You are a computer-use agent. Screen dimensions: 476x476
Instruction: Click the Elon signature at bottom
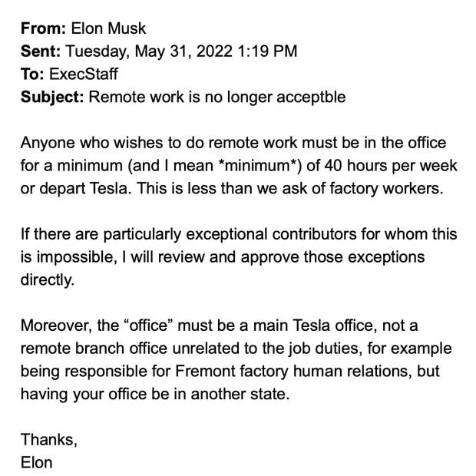pyautogui.click(x=36, y=462)
